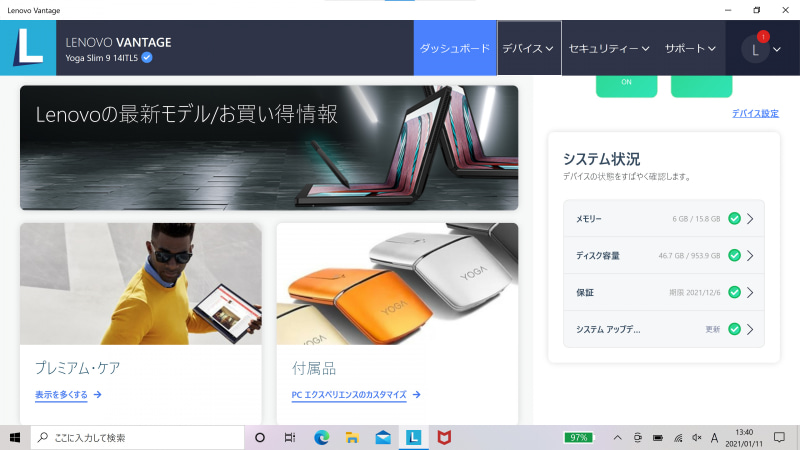The height and width of the screenshot is (450, 800).
Task: Click the プレミアム・ケア card image
Action: 141,284
